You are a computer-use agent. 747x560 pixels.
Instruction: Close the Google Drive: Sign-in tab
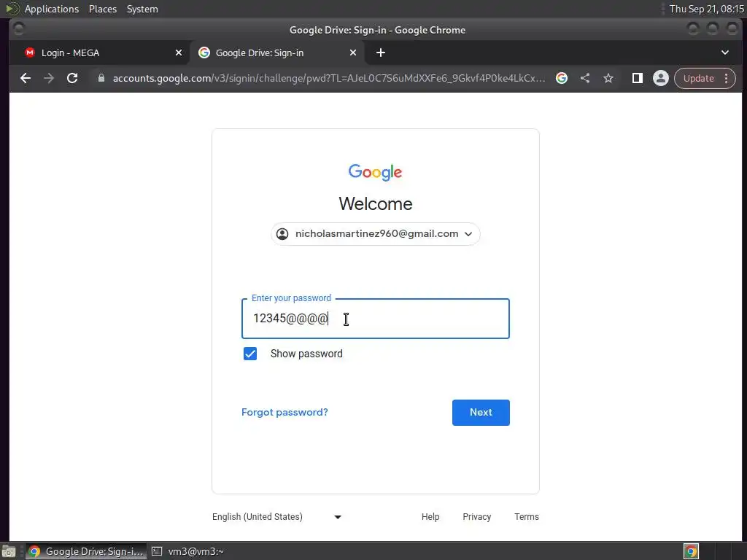tap(353, 52)
